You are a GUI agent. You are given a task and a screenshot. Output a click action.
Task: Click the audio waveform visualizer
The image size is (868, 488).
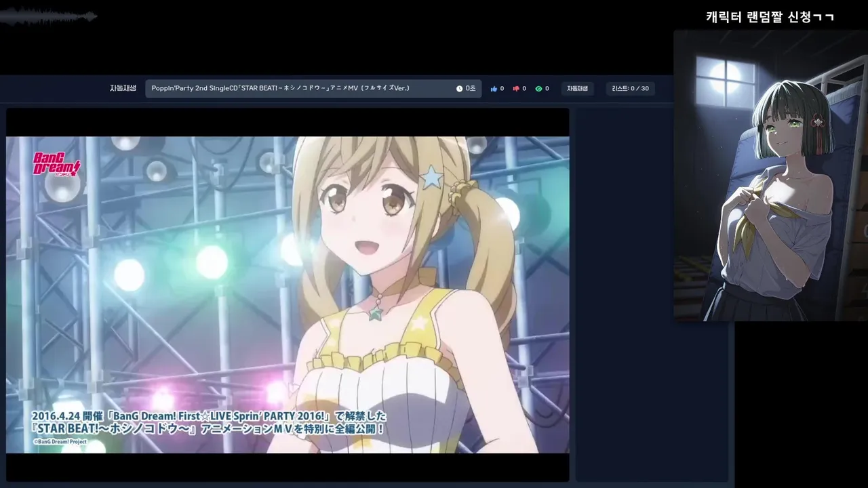[x=49, y=16]
